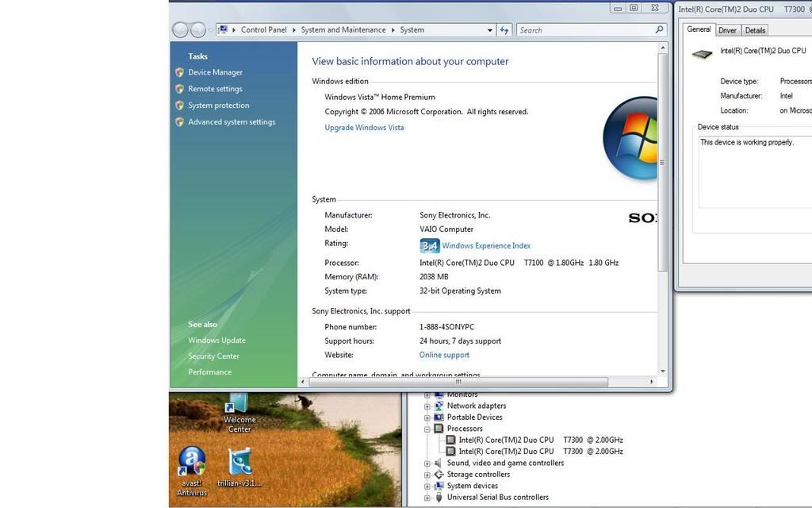Click speaker icon for Sound controllers

[x=439, y=463]
